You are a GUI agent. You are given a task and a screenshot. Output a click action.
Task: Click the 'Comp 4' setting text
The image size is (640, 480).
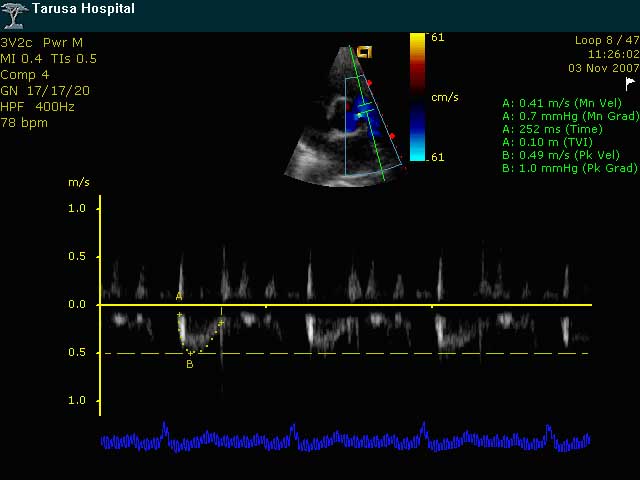[25, 75]
